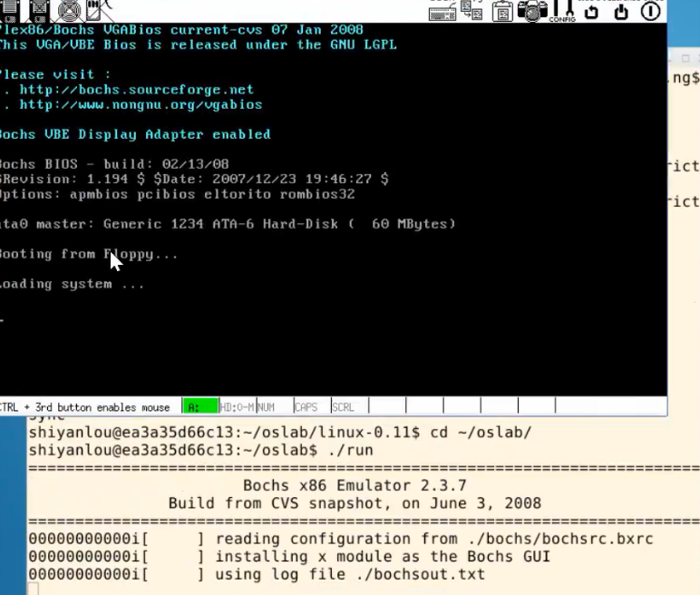
Task: Click 'Bochs VBE Display Adapter enabled' text
Action: click(135, 134)
